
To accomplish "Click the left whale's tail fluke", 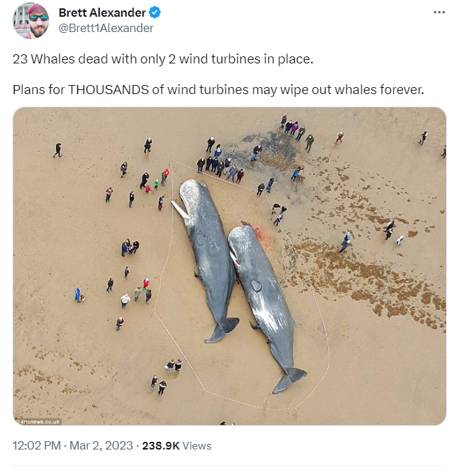I will pyautogui.click(x=222, y=330).
